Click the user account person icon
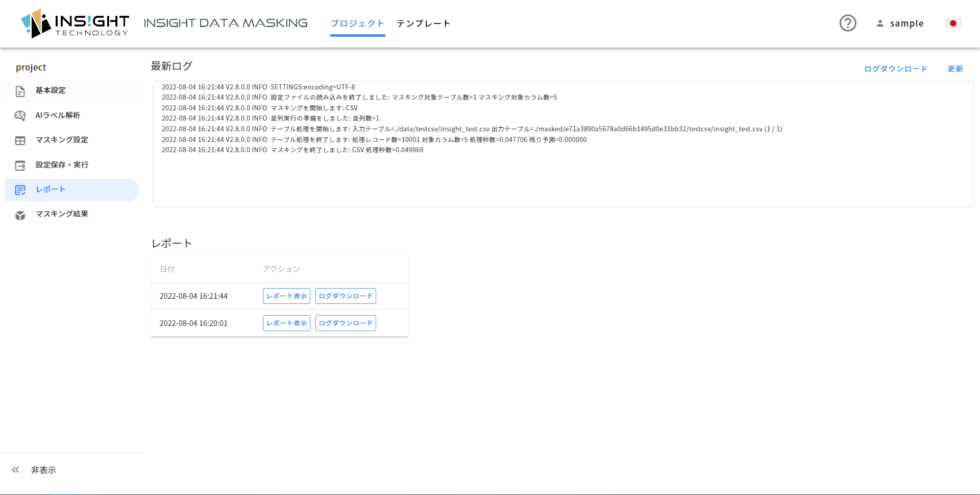980x495 pixels. point(880,23)
